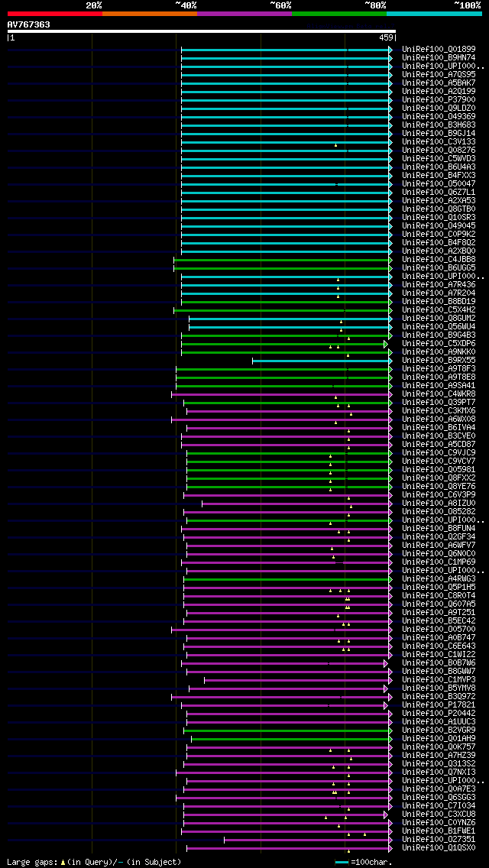The image size is (489, 868).
Task: Click the cyan alignment bar for UniRef100_B9RX55
Action: click(321, 361)
